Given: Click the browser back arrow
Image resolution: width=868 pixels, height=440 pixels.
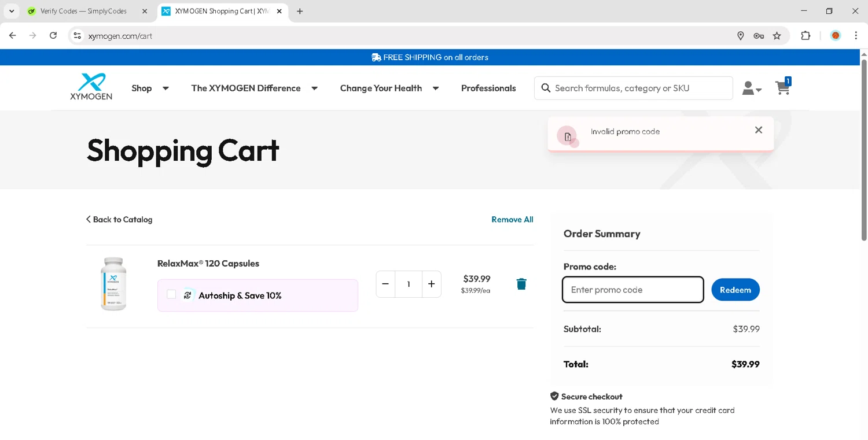Looking at the screenshot, I should (13, 36).
